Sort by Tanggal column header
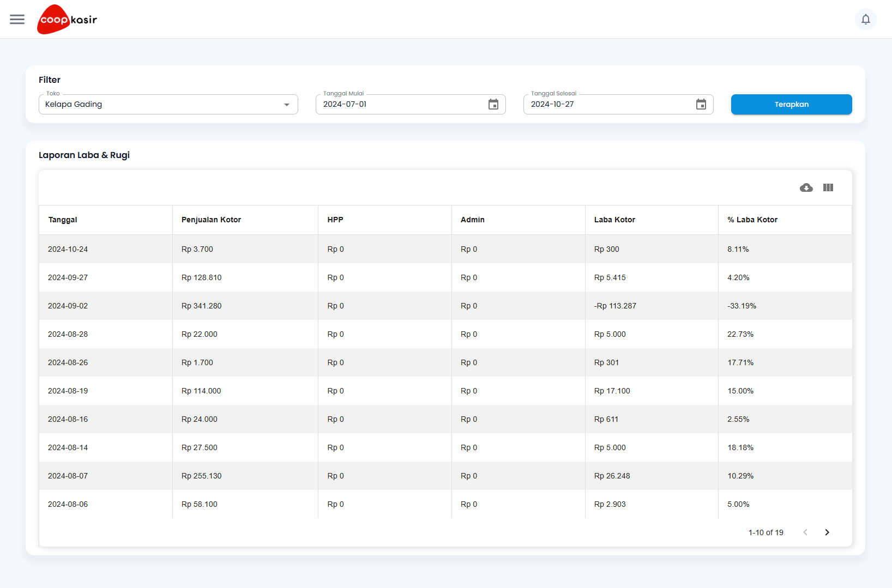This screenshot has height=588, width=892. coord(63,220)
